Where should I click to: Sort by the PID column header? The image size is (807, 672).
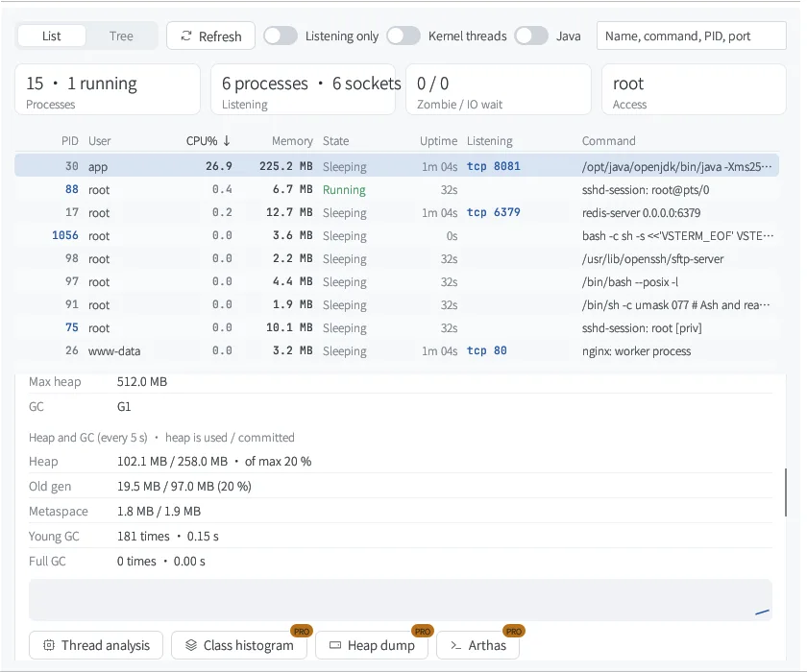[70, 141]
